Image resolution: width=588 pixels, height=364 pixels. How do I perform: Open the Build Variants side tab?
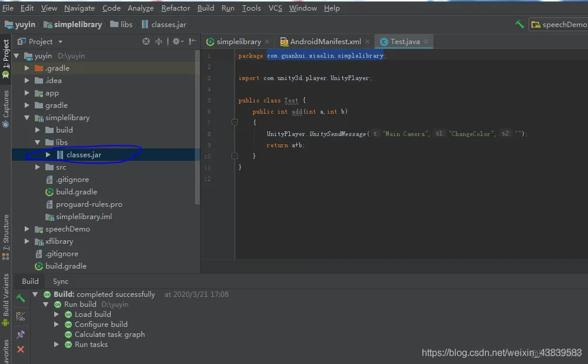6,299
